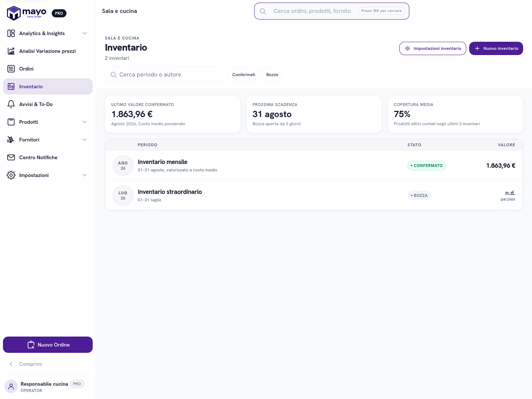Click the PRO badge beside Responsabile cucina
532x399 pixels.
pyautogui.click(x=77, y=384)
